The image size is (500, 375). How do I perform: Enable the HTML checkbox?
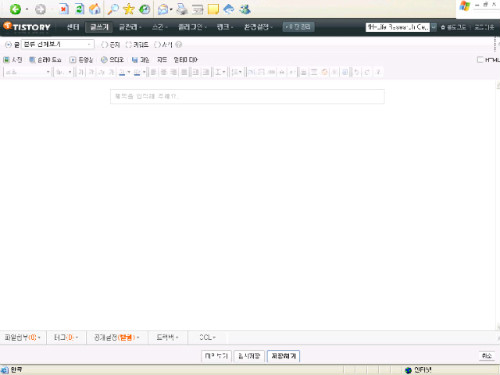480,60
